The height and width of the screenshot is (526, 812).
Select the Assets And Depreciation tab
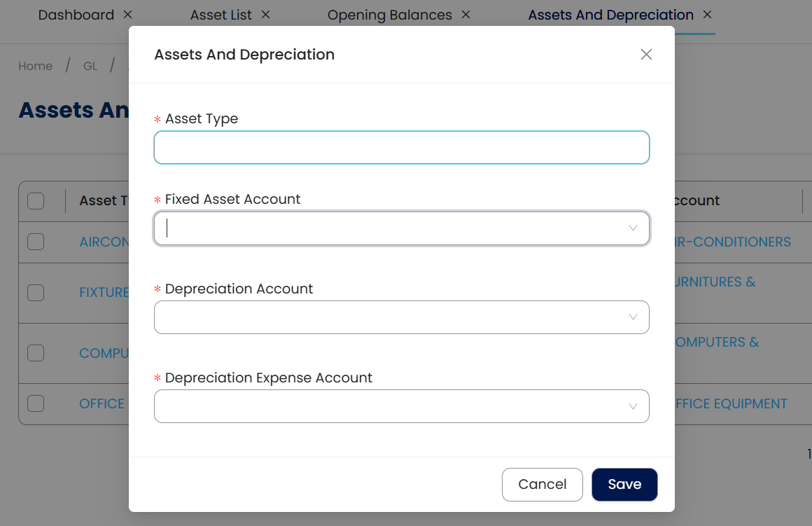click(611, 15)
